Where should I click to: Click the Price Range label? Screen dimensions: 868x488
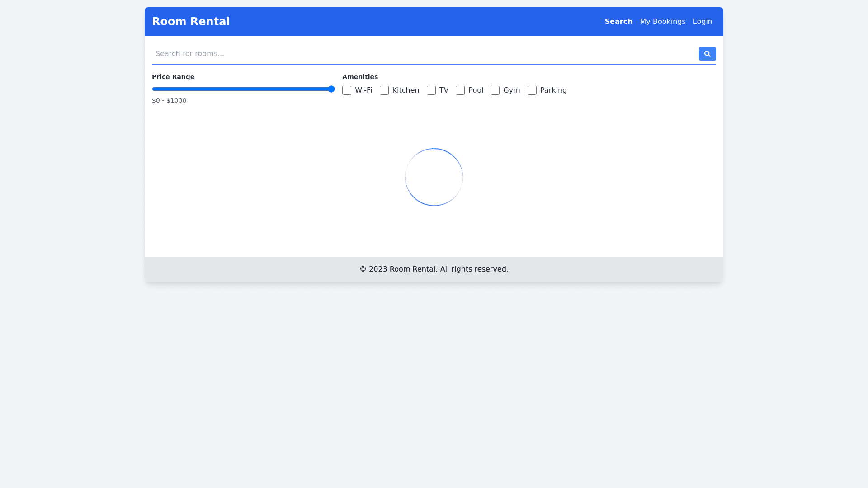pyautogui.click(x=173, y=77)
